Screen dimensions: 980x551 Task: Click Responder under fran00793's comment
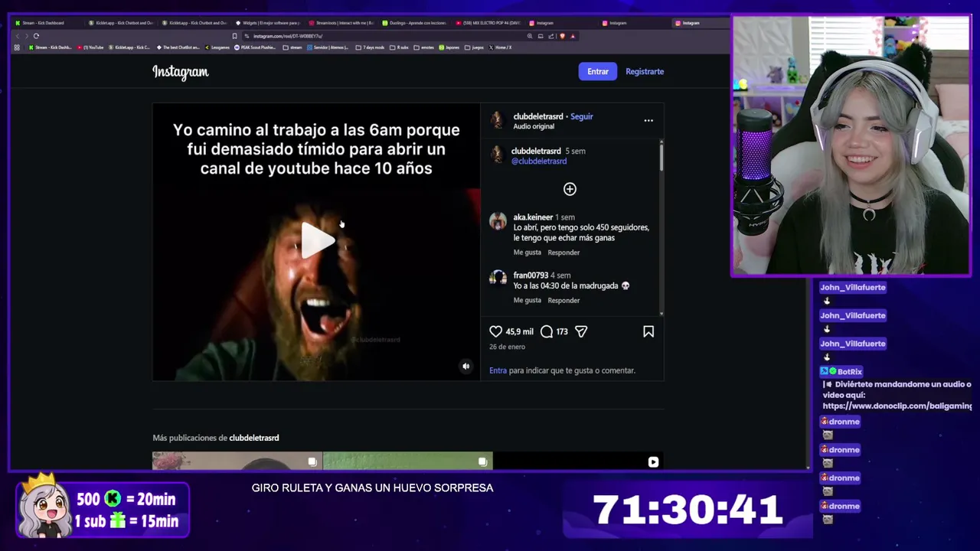pos(563,301)
